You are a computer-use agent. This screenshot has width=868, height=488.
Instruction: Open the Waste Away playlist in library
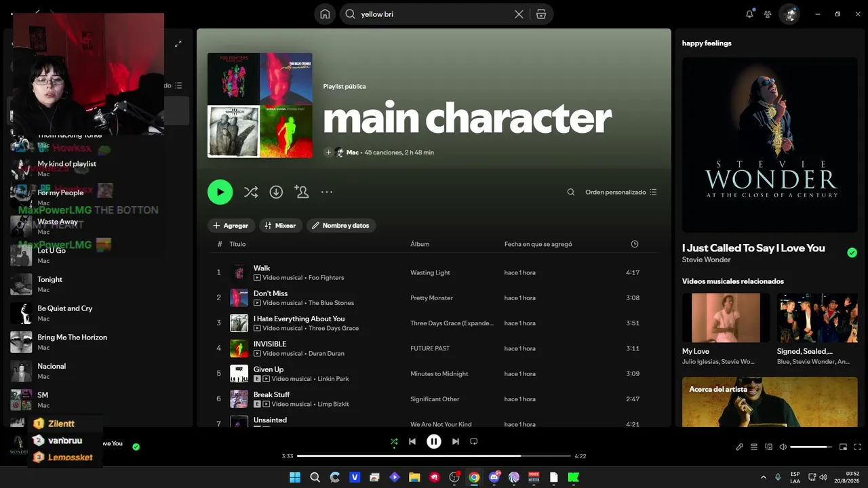pyautogui.click(x=99, y=226)
